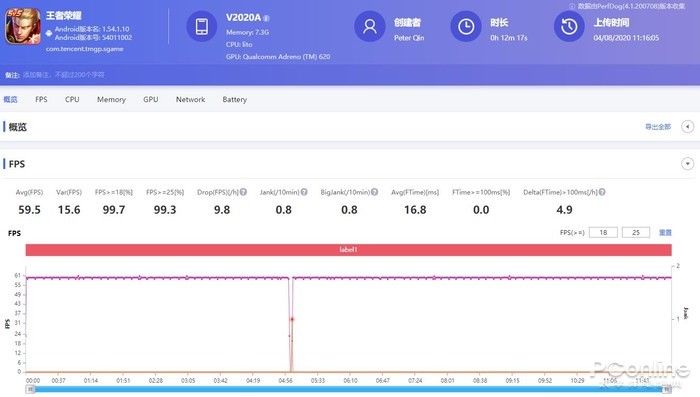The width and height of the screenshot is (700, 397).
Task: Click the Android robot icon
Action: coord(49,33)
